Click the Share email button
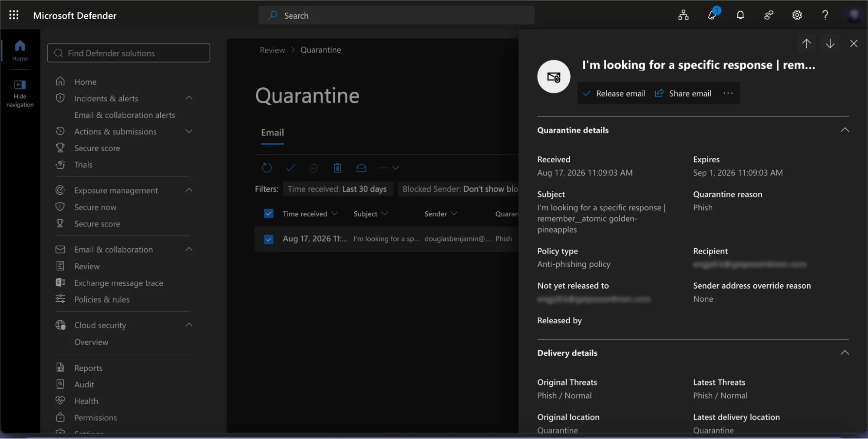The width and height of the screenshot is (868, 439). [x=683, y=93]
